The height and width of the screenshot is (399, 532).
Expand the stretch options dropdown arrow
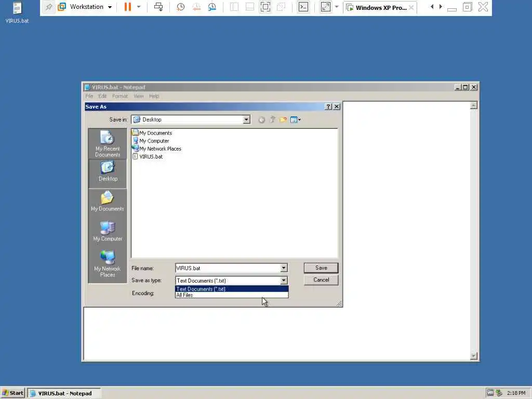[x=337, y=7]
